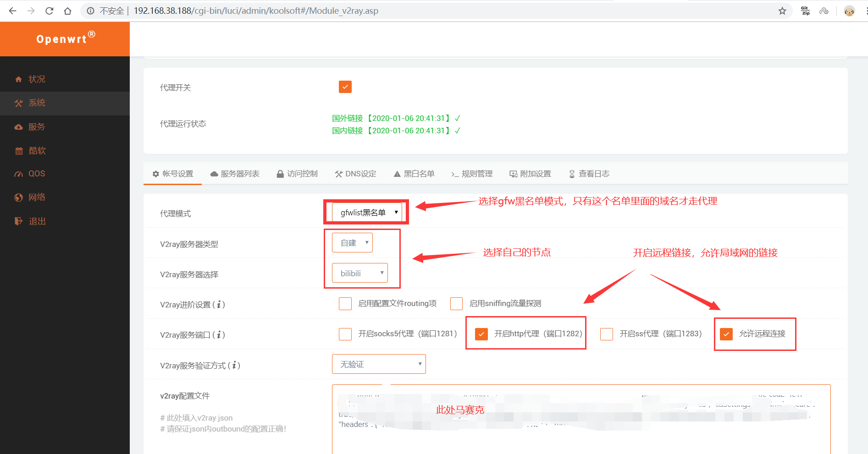
Task: Click the browser address bar URL
Action: (256, 11)
